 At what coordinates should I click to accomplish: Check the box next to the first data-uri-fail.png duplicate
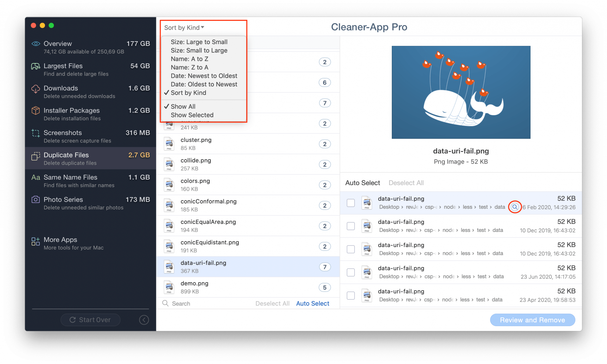(351, 203)
